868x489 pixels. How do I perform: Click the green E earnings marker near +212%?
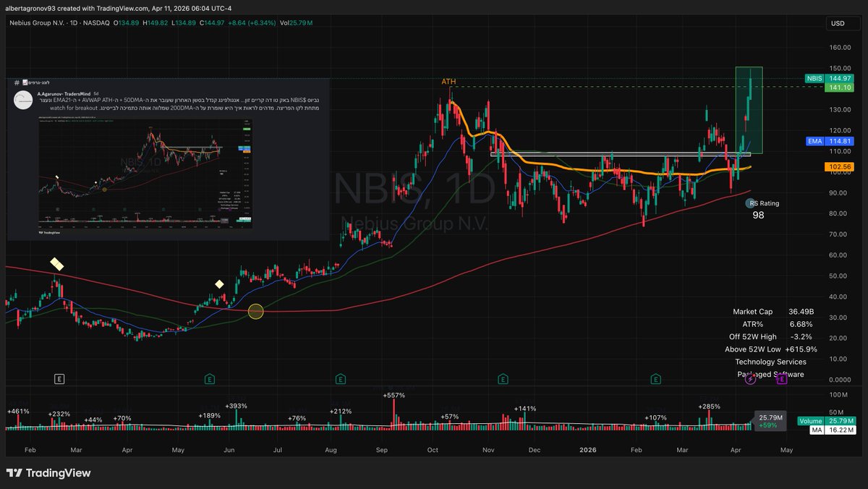coord(340,378)
